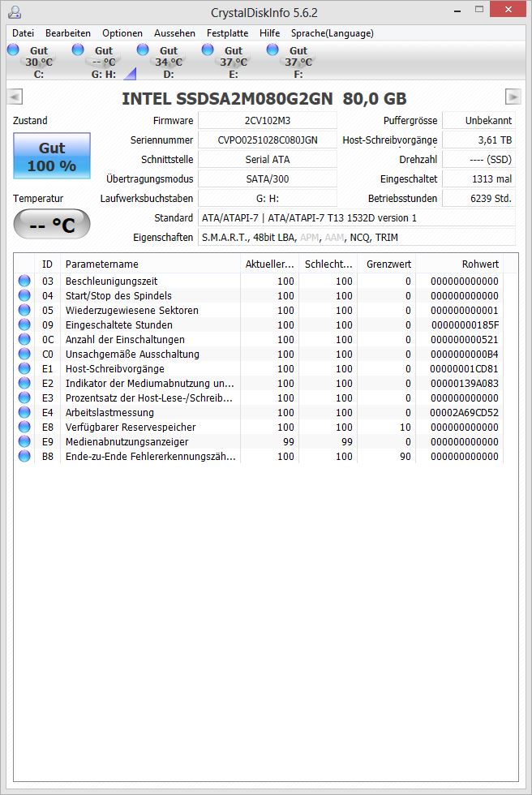
Task: Click status orb for Unsachgemäße Ausschaltung
Action: 24,354
